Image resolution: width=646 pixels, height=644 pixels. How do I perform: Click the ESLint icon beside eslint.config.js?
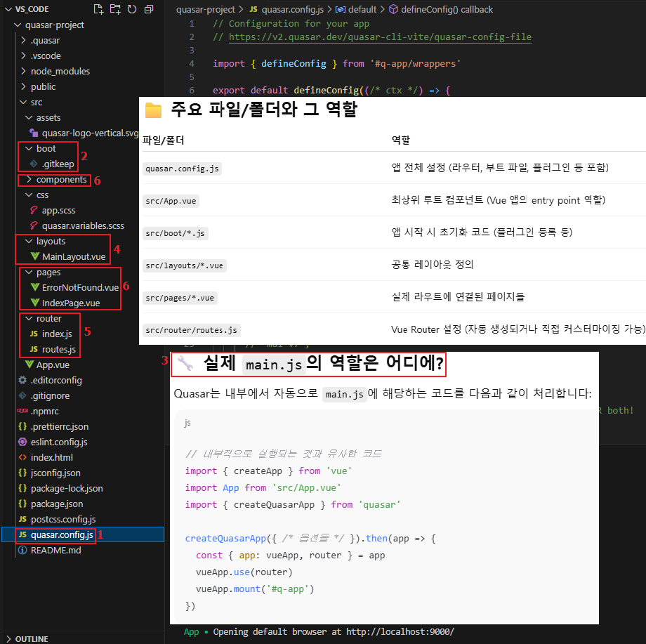coord(22,442)
